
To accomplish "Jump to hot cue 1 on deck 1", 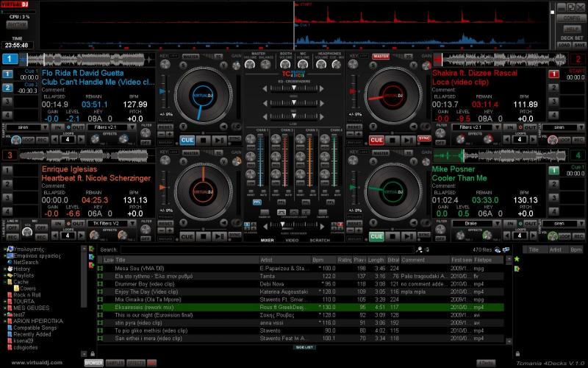I will tap(7, 74).
